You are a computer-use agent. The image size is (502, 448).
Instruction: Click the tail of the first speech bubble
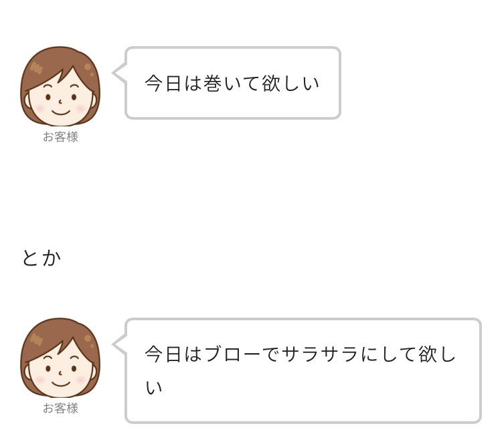tap(119, 73)
